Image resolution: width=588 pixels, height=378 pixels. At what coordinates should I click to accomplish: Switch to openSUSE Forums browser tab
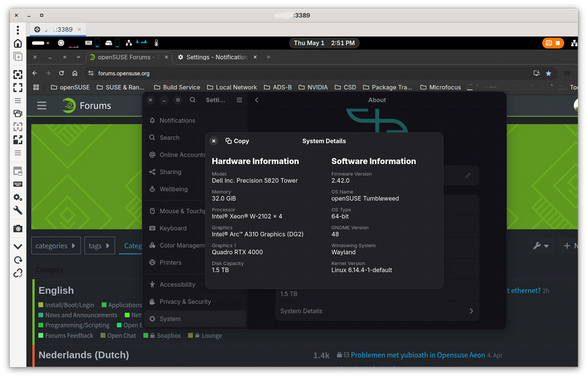[128, 57]
